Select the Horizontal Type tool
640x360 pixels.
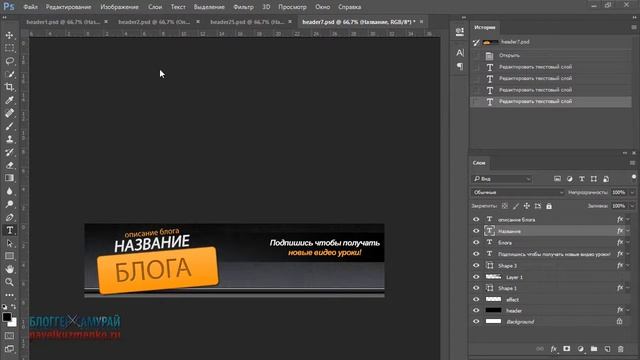9,230
